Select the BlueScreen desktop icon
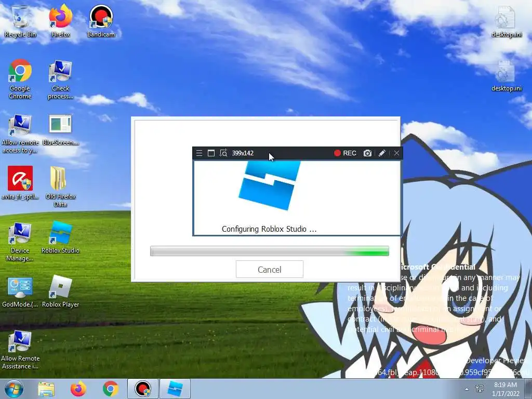 pos(60,129)
